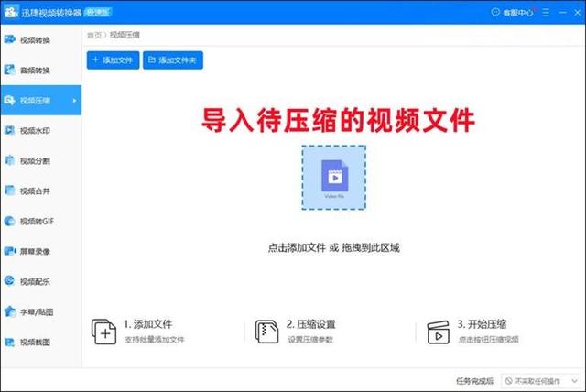Viewport: 586px width, 392px height.
Task: Click the 视频截图 sidebar icon
Action: [x=9, y=342]
